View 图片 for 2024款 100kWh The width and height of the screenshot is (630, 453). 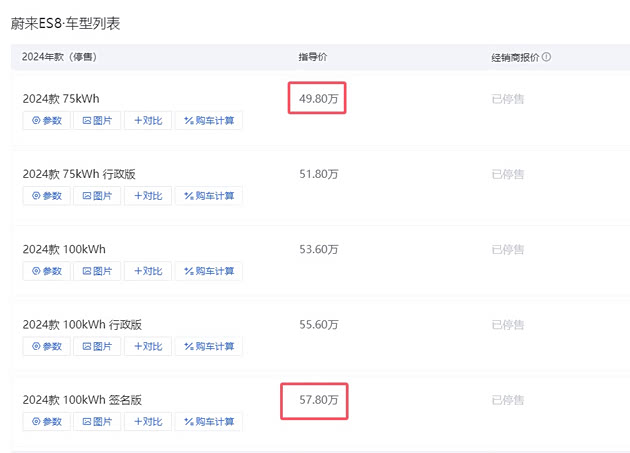[x=97, y=271]
